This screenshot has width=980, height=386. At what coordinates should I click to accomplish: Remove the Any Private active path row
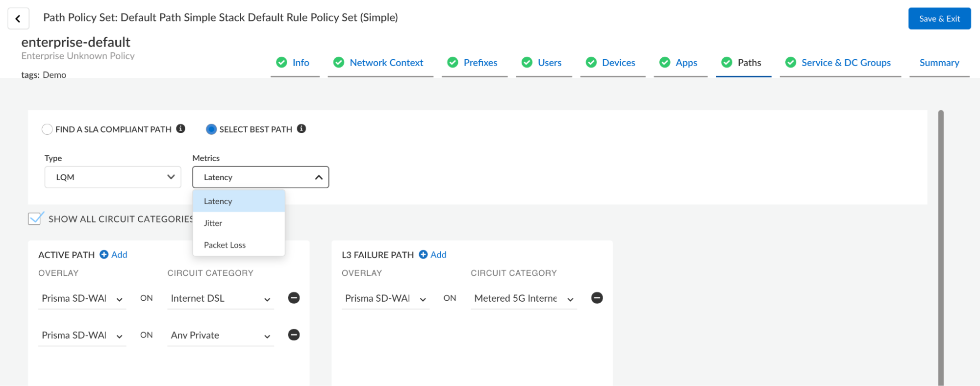[294, 335]
